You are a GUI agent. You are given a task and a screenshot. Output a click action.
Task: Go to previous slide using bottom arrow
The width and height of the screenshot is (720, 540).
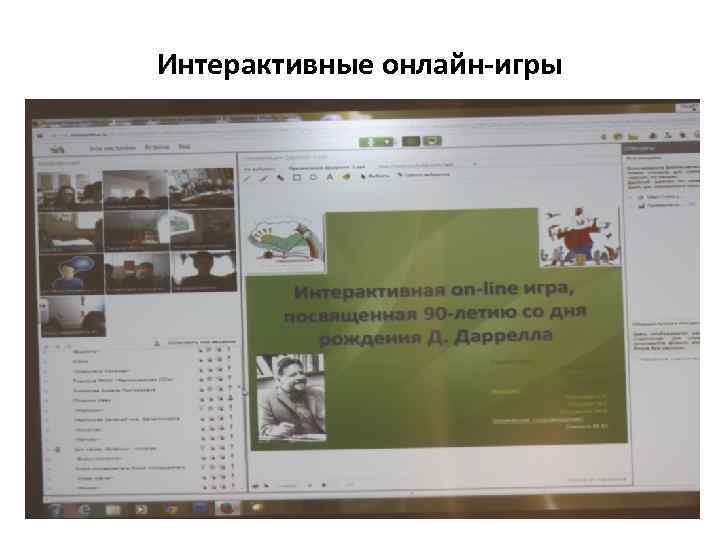click(x=256, y=485)
